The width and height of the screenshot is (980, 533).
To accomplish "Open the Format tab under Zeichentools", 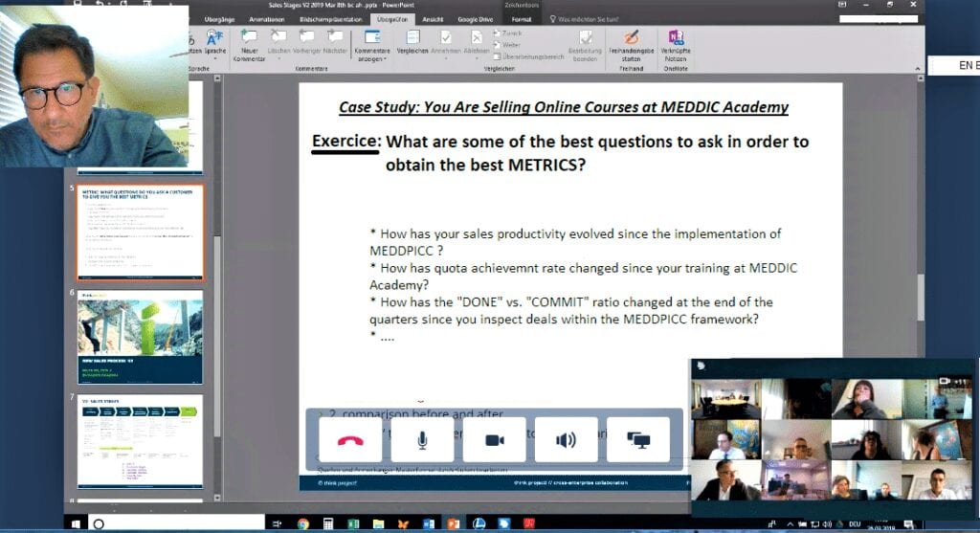I will click(x=522, y=19).
